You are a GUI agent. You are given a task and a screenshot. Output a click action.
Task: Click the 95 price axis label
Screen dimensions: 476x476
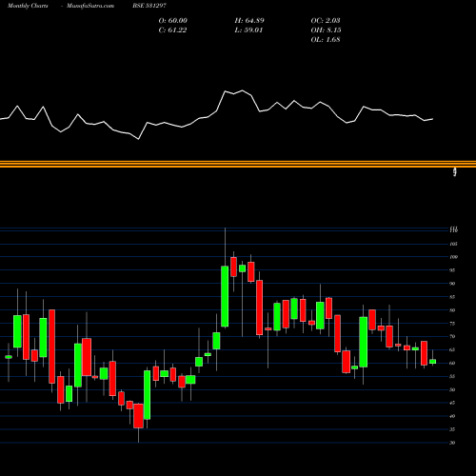tap(452, 270)
